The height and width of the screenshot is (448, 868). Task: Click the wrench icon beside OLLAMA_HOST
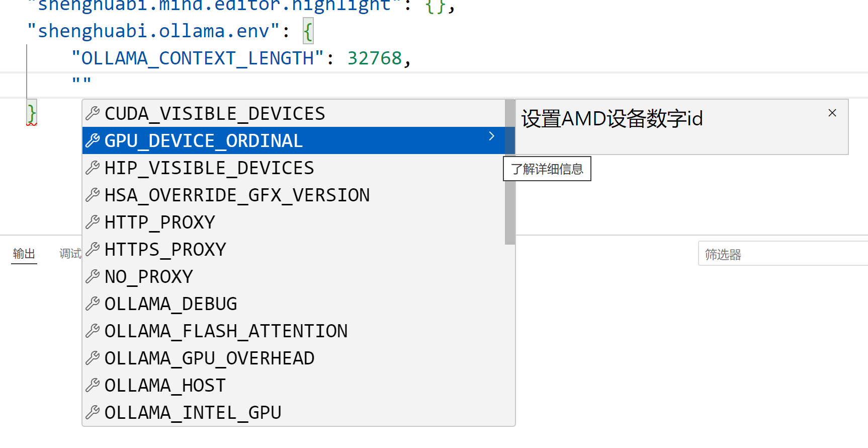[x=93, y=386]
